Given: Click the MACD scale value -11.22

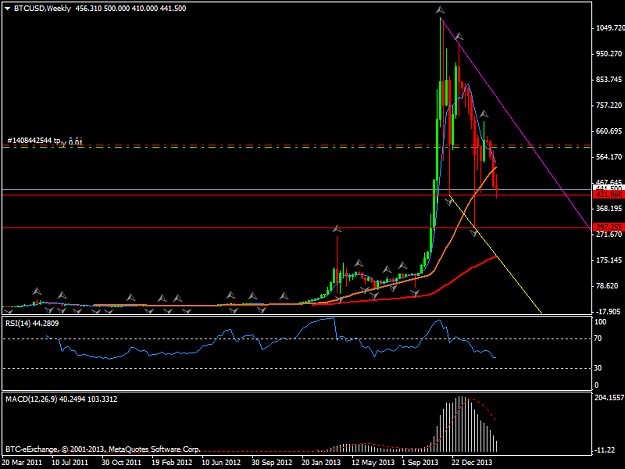Looking at the screenshot, I should [605, 450].
